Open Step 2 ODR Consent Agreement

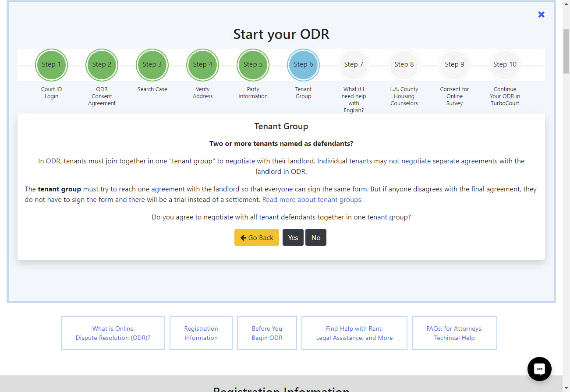(102, 64)
